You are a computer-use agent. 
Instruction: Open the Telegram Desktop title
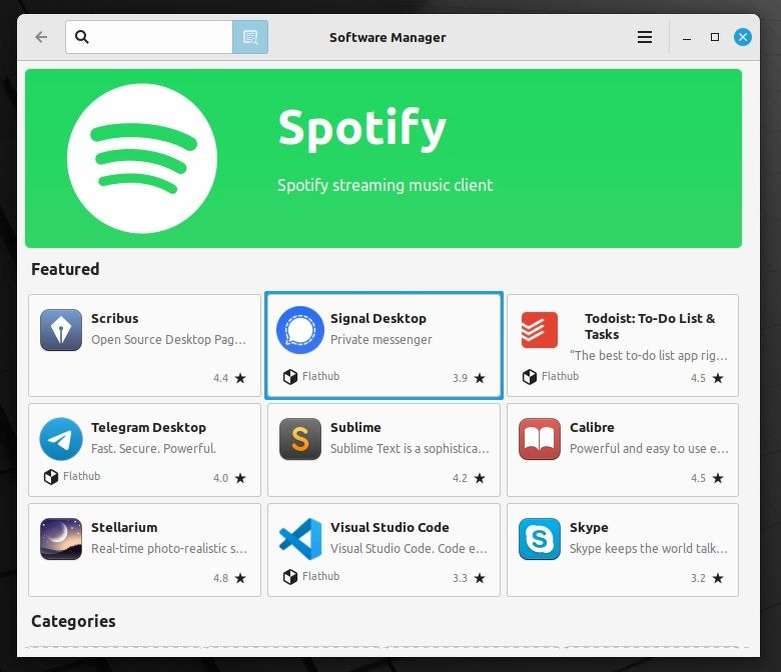(x=148, y=427)
